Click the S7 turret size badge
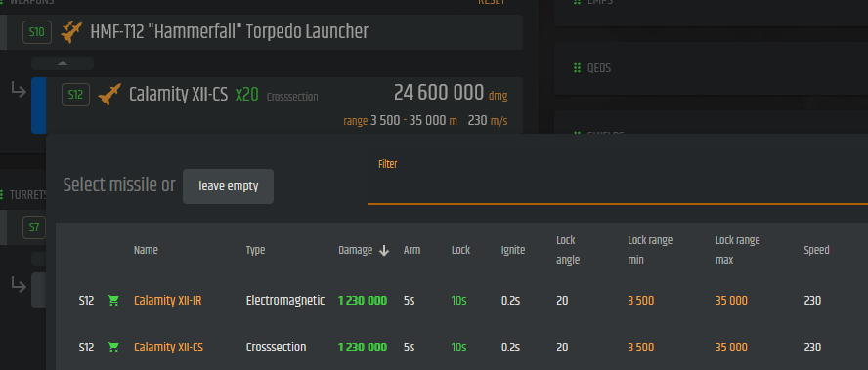This screenshot has height=370, width=868. click(x=34, y=227)
